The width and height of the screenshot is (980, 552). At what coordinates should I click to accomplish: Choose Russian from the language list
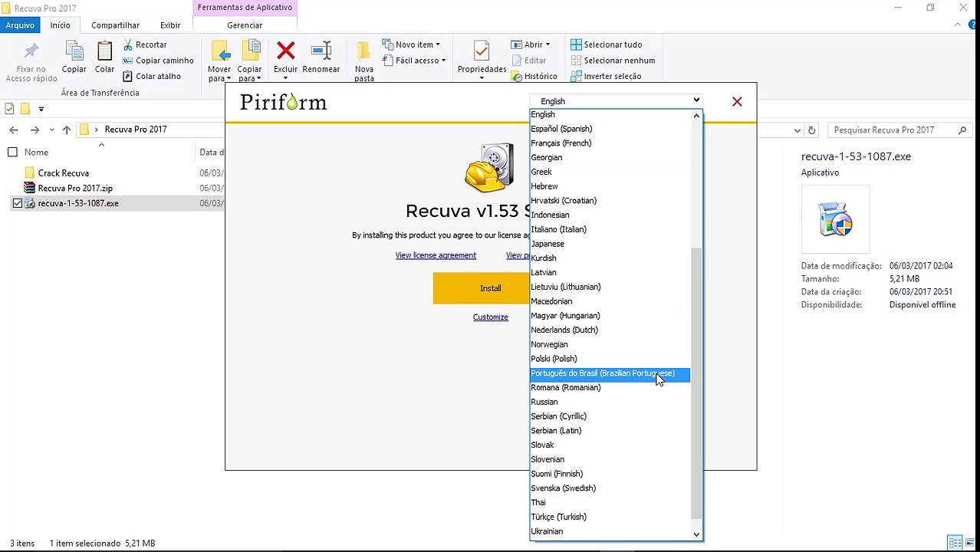pos(544,402)
